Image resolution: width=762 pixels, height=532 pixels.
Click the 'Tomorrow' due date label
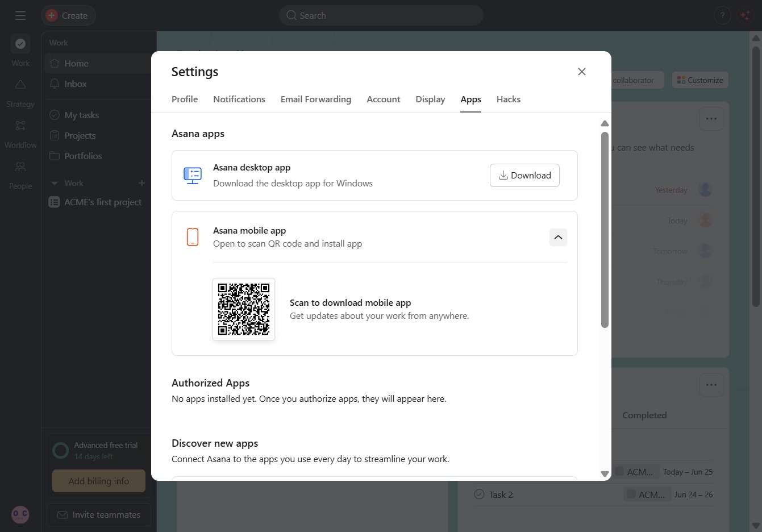(671, 251)
